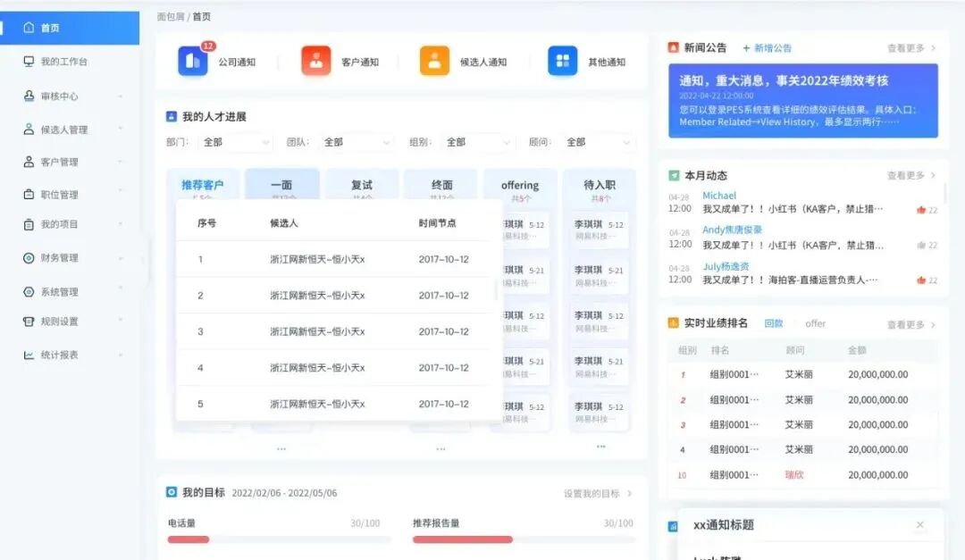Click the 客户管理 sidebar icon
The width and height of the screenshot is (965, 560).
tap(29, 162)
